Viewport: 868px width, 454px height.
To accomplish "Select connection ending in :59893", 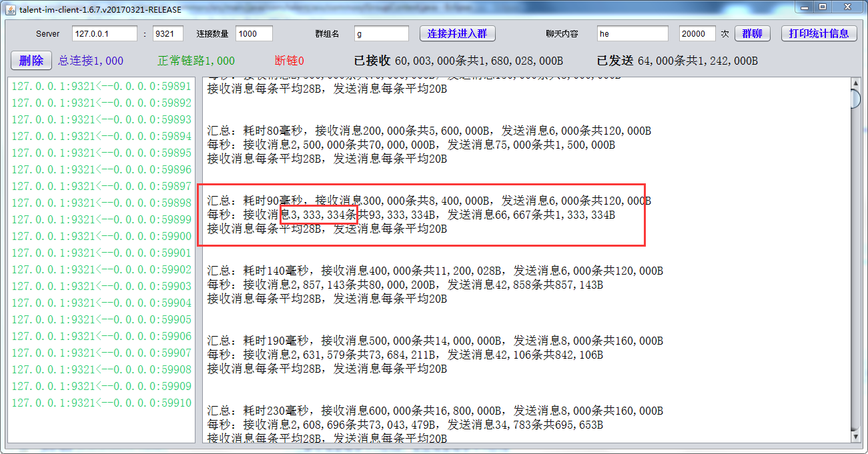I will tap(101, 119).
